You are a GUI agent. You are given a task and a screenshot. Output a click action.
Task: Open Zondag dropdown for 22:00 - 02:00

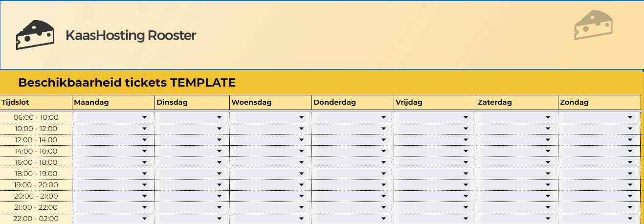(630, 219)
